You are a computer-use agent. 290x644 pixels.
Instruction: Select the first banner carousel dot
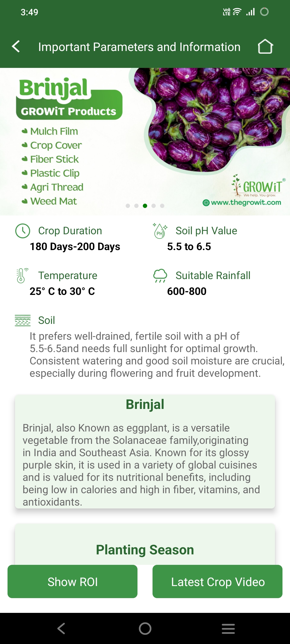click(128, 206)
